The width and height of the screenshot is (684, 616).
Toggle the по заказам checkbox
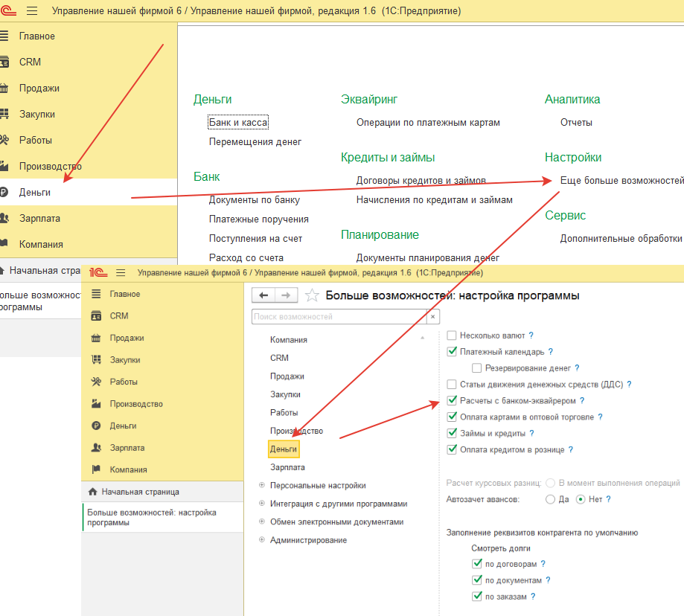point(477,597)
